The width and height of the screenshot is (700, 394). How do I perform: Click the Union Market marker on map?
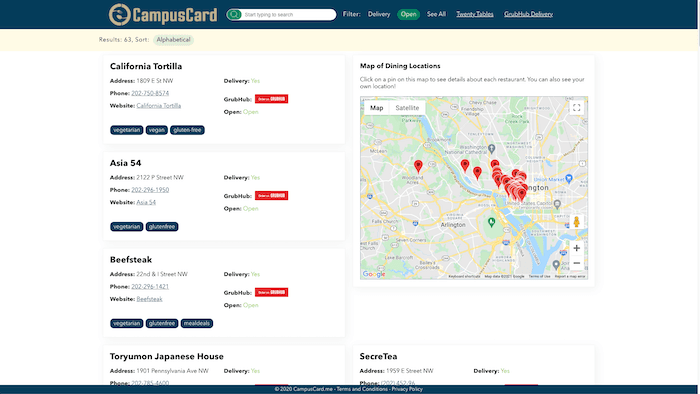tap(569, 179)
